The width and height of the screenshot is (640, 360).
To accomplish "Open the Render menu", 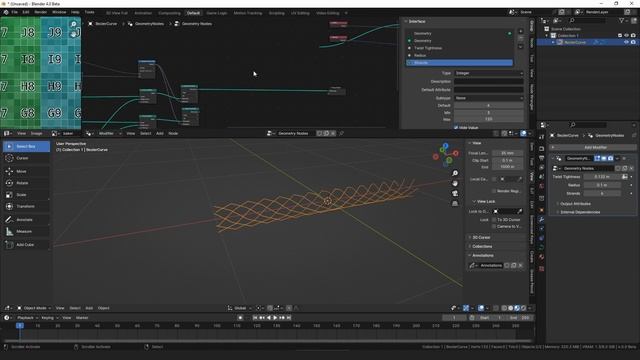I will click(x=40, y=12).
